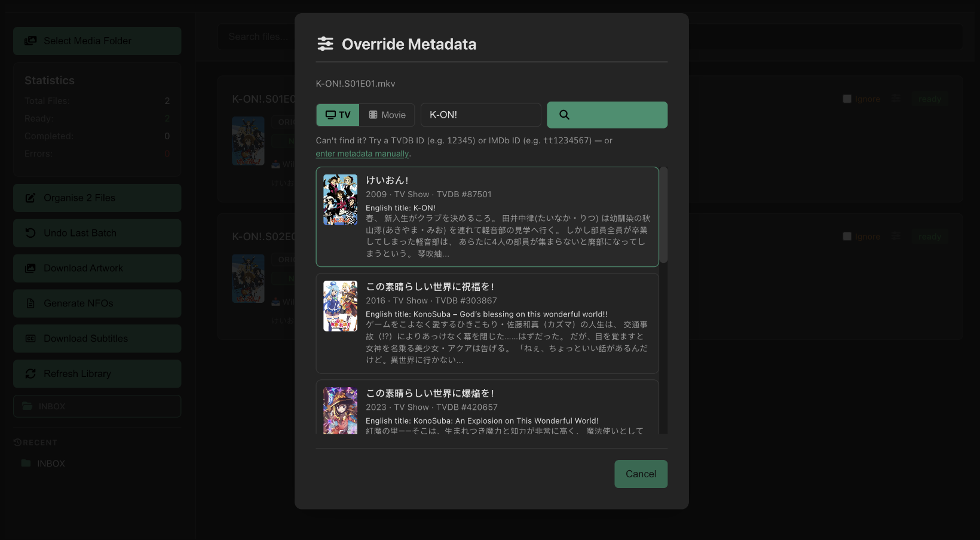Click poster thumbnail of S01E01 file card
The height and width of the screenshot is (540, 980).
(248, 141)
